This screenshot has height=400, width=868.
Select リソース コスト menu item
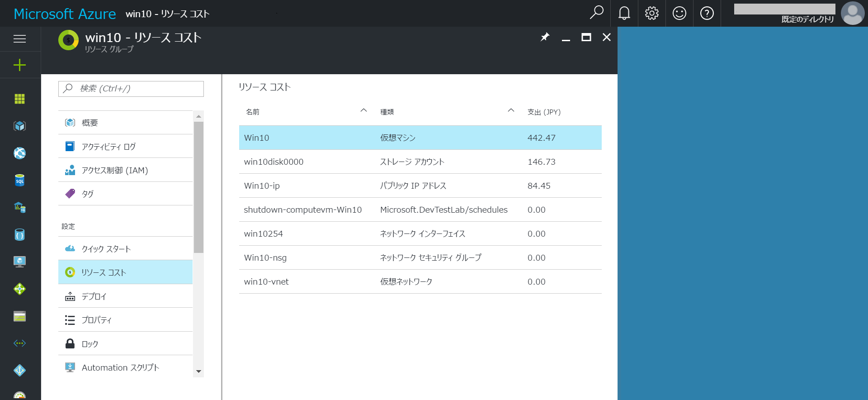[125, 272]
